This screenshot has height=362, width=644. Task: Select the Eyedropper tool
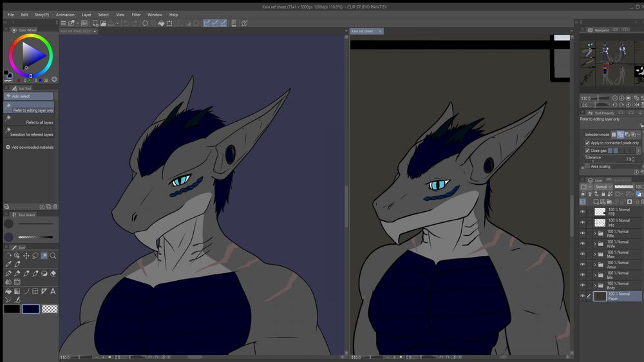pos(8,264)
